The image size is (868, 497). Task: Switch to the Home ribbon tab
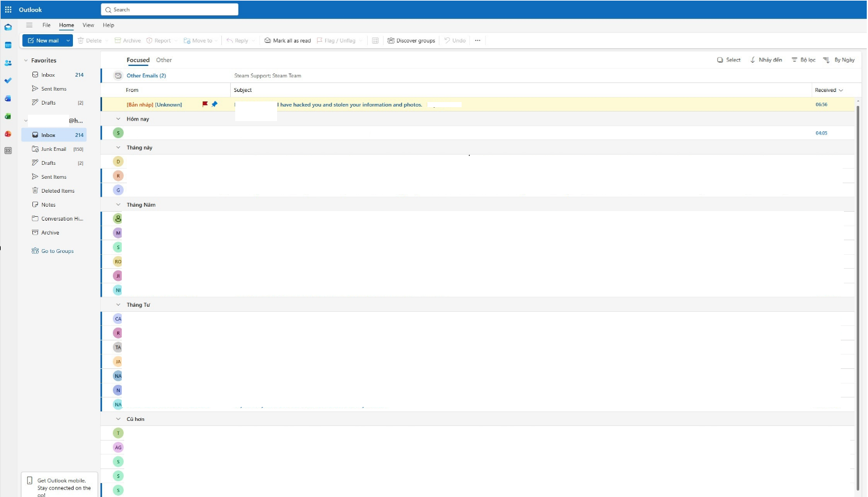(x=67, y=25)
